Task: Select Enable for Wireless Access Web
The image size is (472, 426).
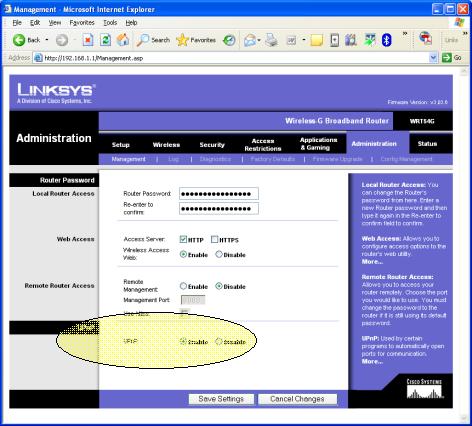Action: [183, 254]
